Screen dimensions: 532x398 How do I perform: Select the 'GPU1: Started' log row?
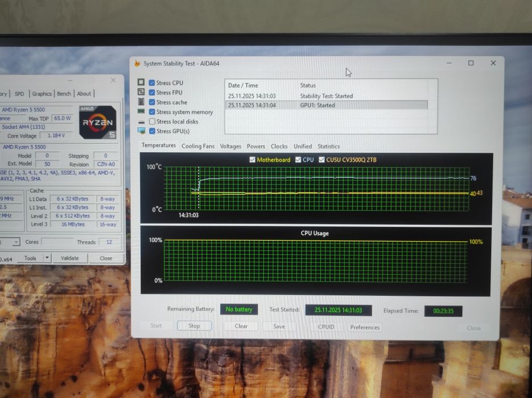point(326,105)
